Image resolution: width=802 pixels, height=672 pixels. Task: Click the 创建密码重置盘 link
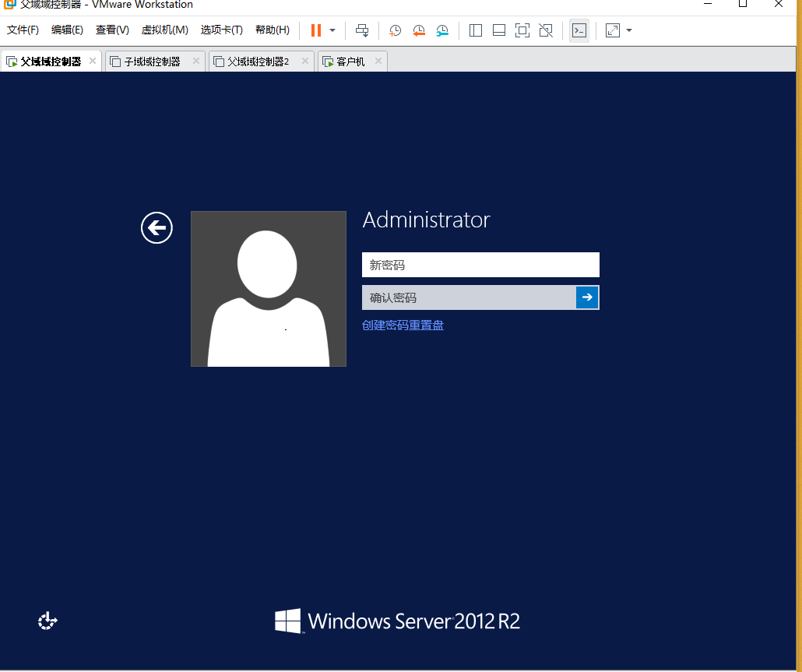(x=403, y=325)
